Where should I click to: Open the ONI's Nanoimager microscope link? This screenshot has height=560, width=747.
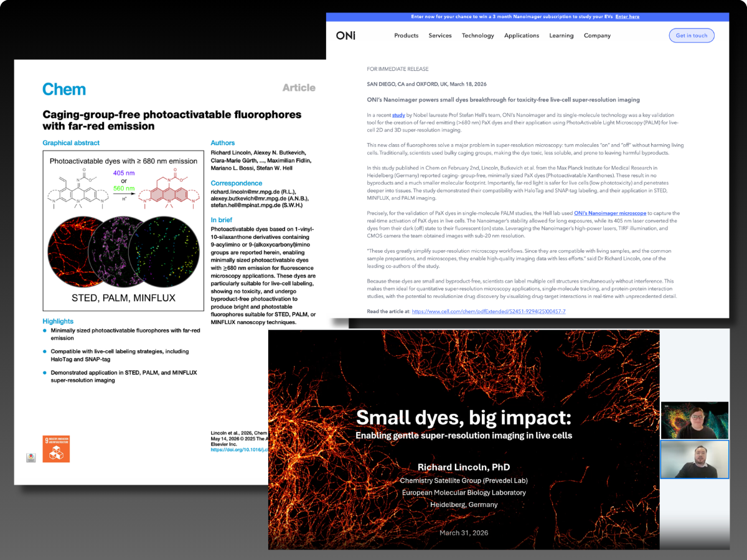(610, 213)
